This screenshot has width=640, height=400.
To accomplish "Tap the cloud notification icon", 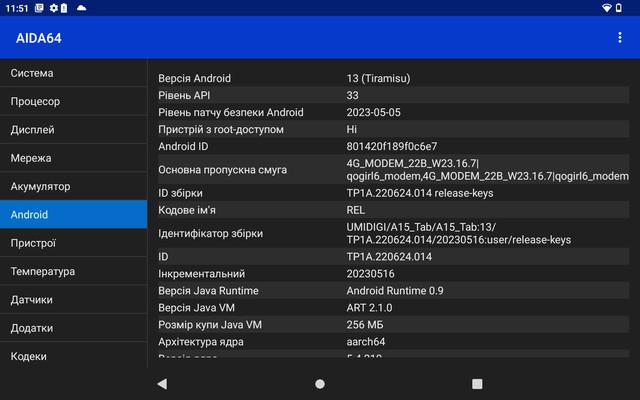I will click(82, 8).
